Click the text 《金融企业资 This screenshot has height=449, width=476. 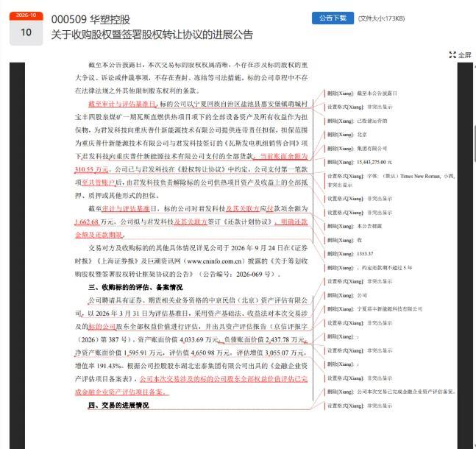pyautogui.click(x=287, y=366)
